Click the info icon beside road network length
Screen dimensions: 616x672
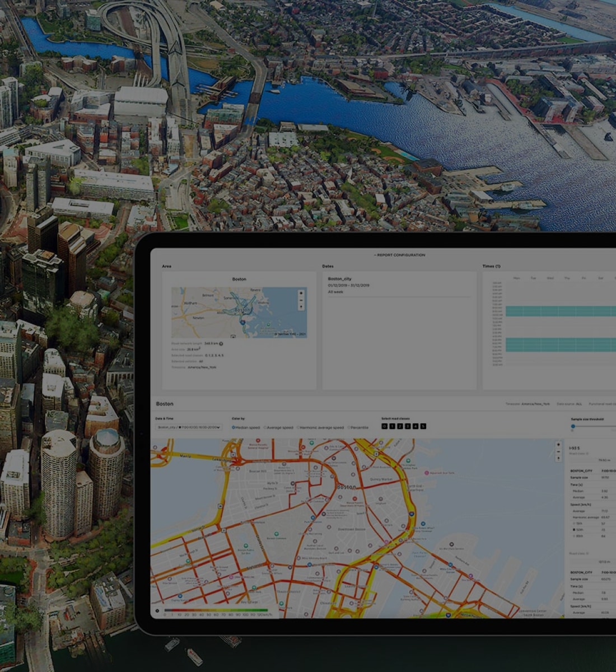[221, 344]
